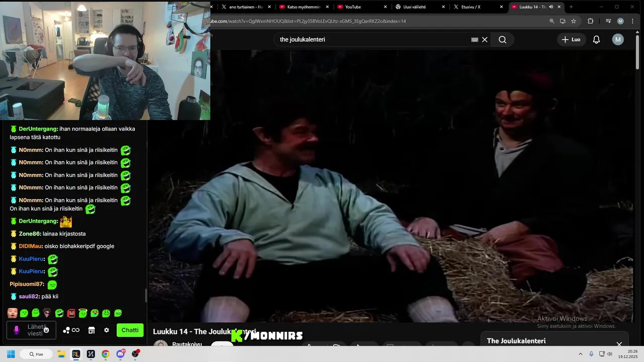
Task: Click 'The Joulukalenteri' playlist panel title
Action: coord(516,341)
